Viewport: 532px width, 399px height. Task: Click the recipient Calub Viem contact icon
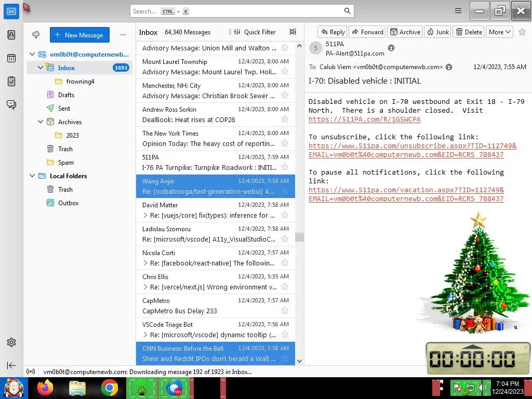click(x=449, y=67)
